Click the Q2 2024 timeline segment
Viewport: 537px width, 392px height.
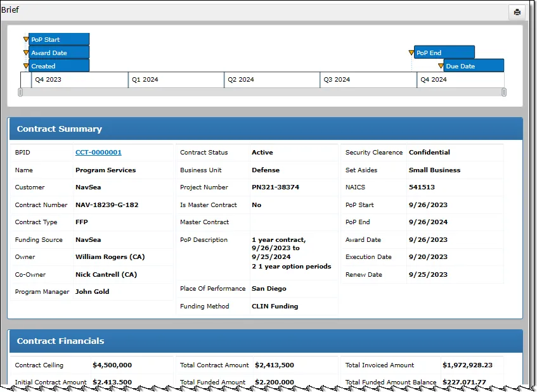[272, 80]
